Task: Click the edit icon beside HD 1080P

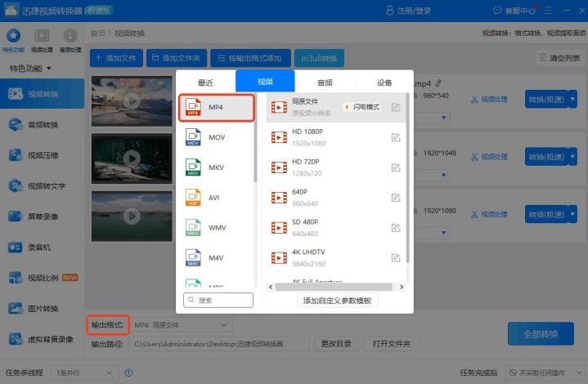Action: (x=396, y=137)
